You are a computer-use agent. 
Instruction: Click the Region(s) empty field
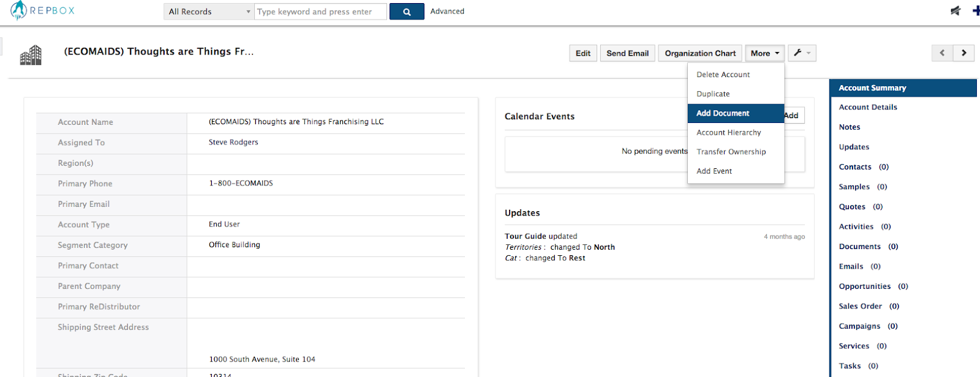[x=326, y=164]
